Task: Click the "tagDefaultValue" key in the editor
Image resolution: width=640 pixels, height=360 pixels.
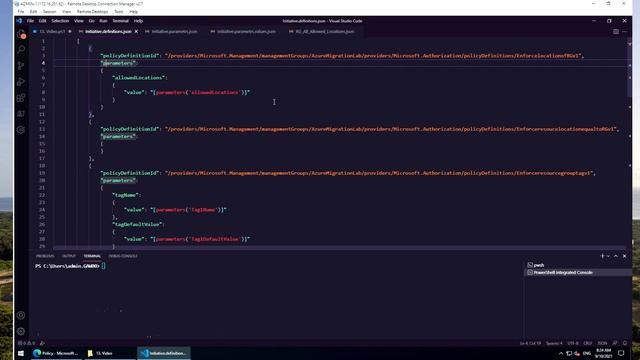Action: [137, 224]
